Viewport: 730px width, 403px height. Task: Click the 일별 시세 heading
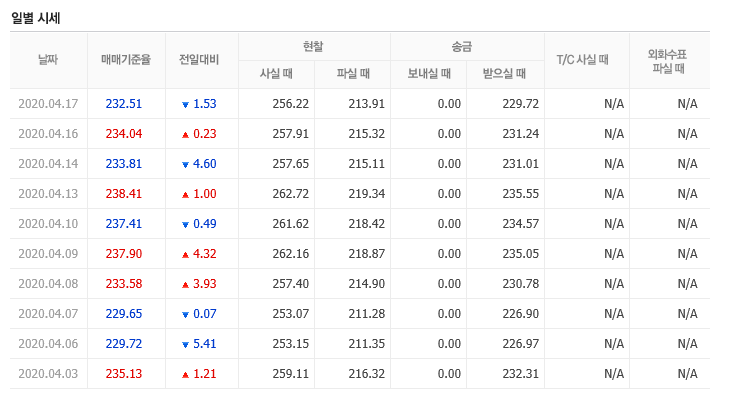click(x=35, y=18)
